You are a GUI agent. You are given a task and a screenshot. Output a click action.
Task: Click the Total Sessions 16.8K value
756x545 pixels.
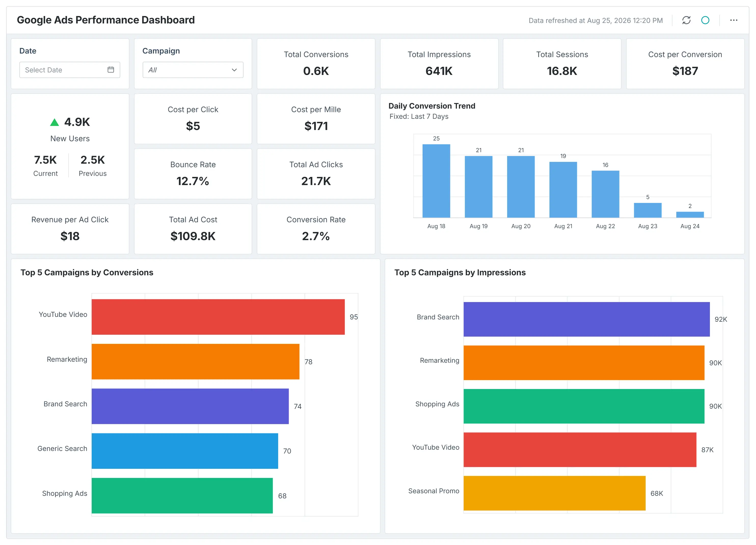pos(562,71)
